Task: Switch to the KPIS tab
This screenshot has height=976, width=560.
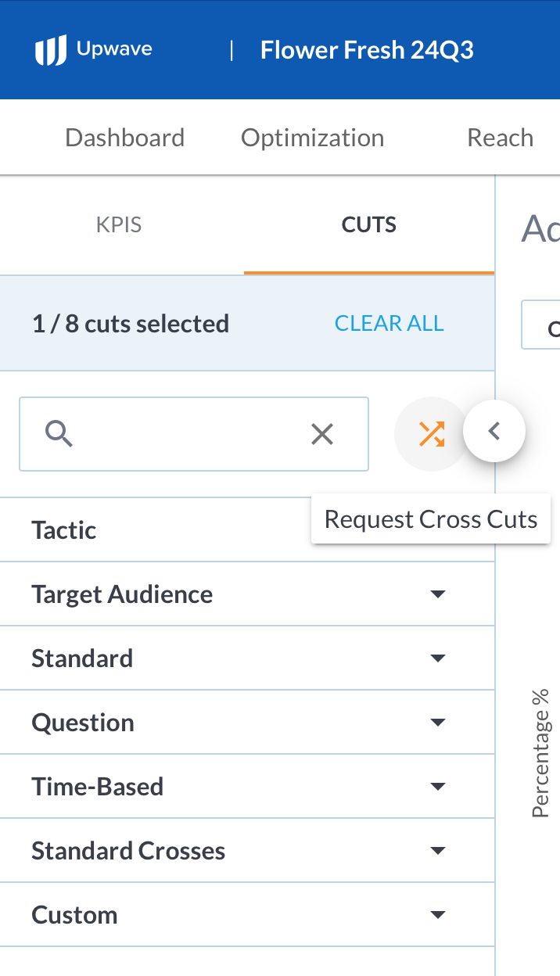Action: 119,225
